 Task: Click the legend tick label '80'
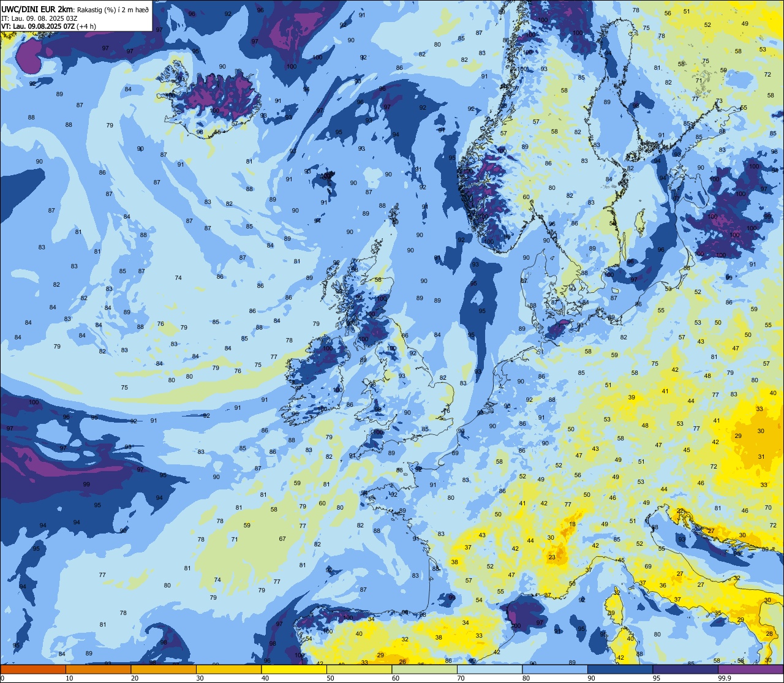pyautogui.click(x=526, y=678)
